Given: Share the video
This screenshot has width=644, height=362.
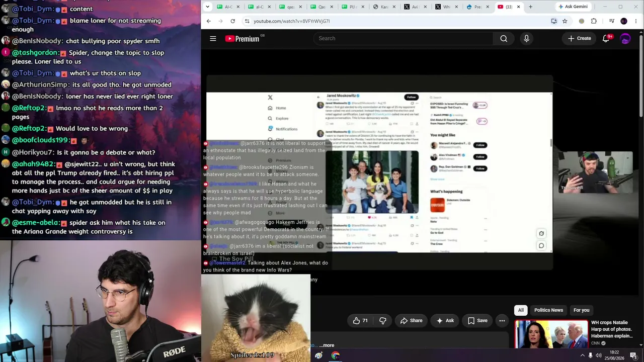Looking at the screenshot, I should pyautogui.click(x=412, y=321).
